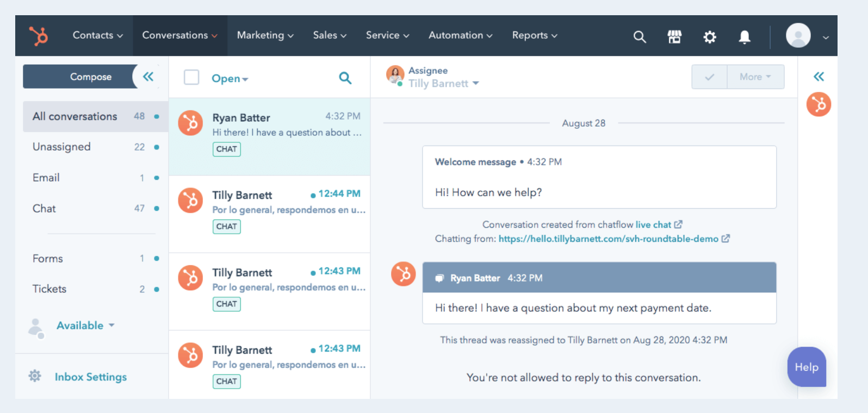Toggle the Available status

(x=85, y=326)
